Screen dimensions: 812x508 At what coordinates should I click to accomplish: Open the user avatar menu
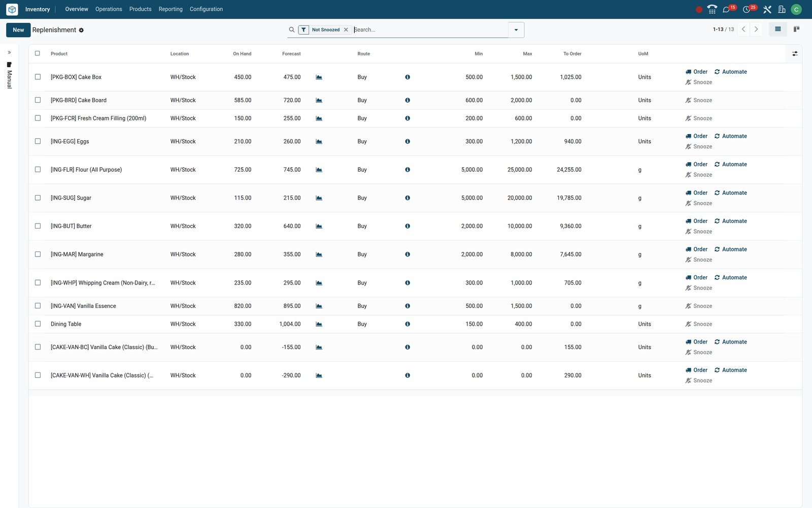tap(796, 9)
